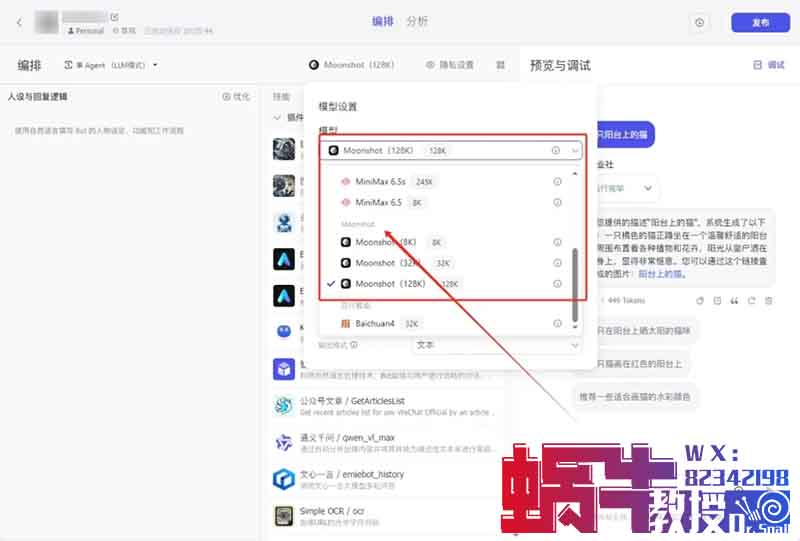
Task: Click the info icon next to MiniMax 6.5s
Action: click(557, 182)
